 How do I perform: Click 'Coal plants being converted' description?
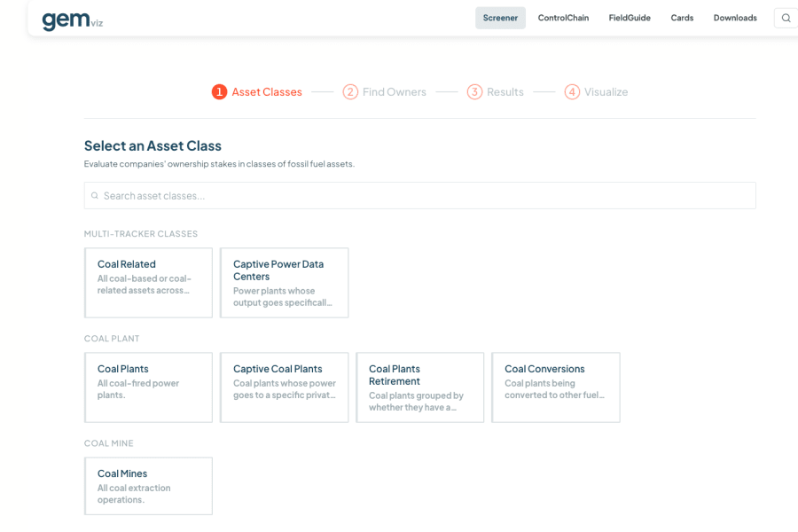click(555, 389)
